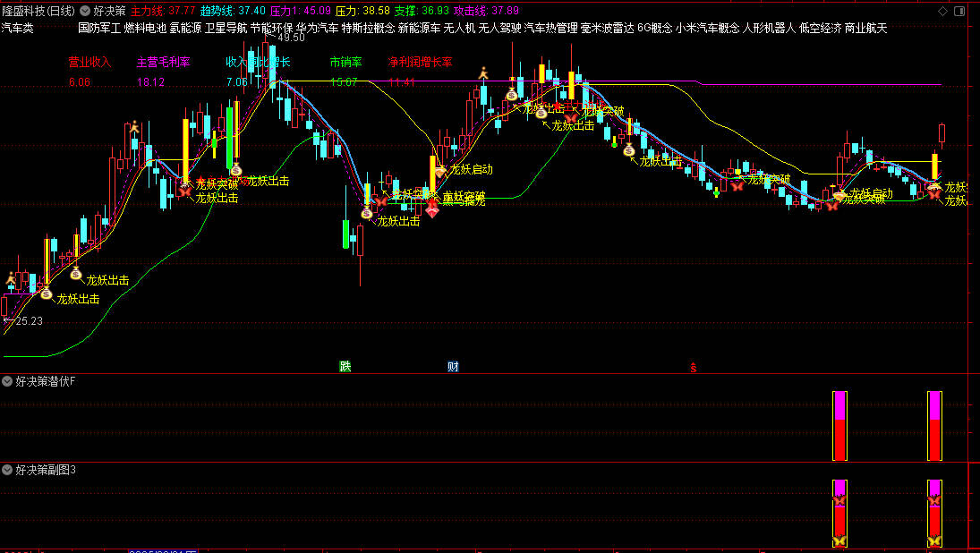Click the 压力: 38.58 readout

(362, 11)
